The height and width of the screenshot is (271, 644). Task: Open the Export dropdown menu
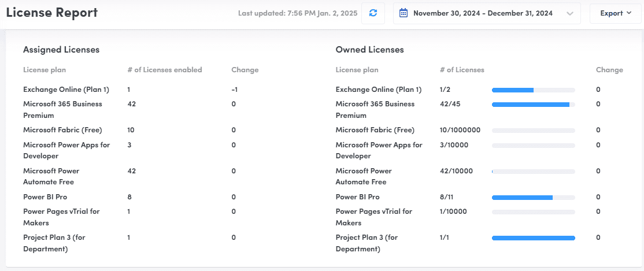click(615, 13)
